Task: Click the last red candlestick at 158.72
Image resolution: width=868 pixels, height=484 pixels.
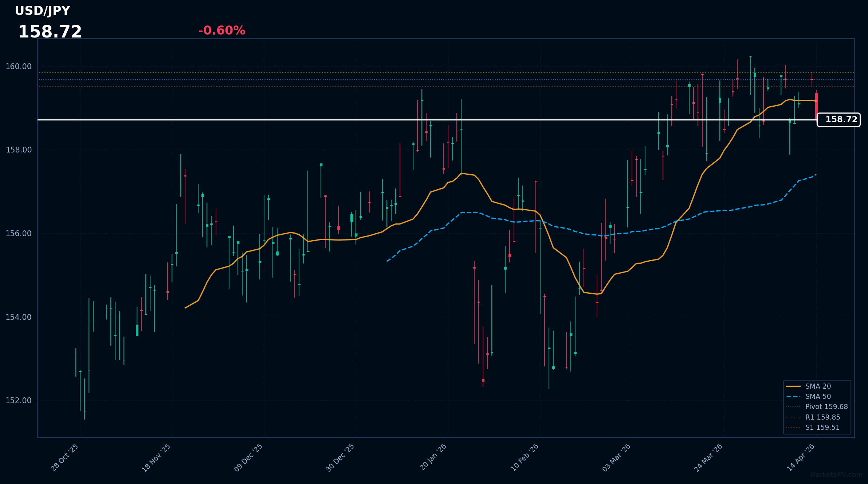Action: (x=816, y=106)
